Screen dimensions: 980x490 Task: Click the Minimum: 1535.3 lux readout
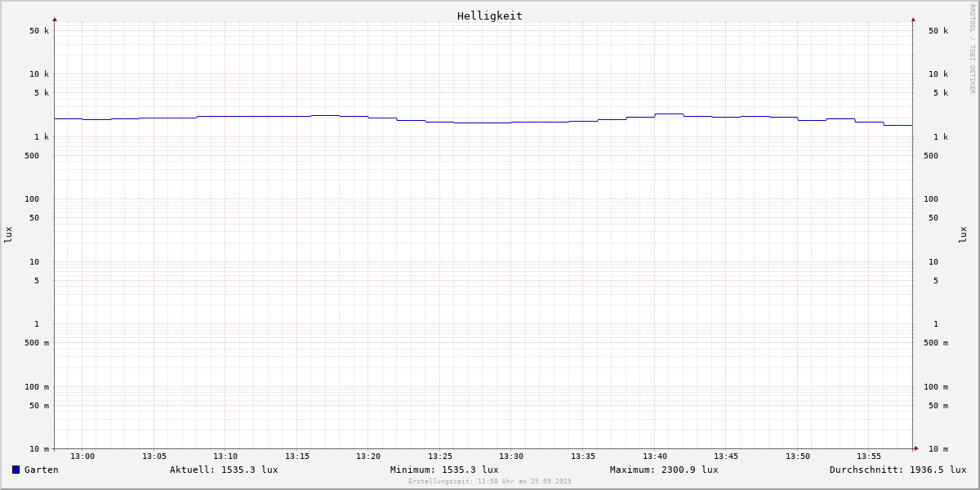point(444,470)
